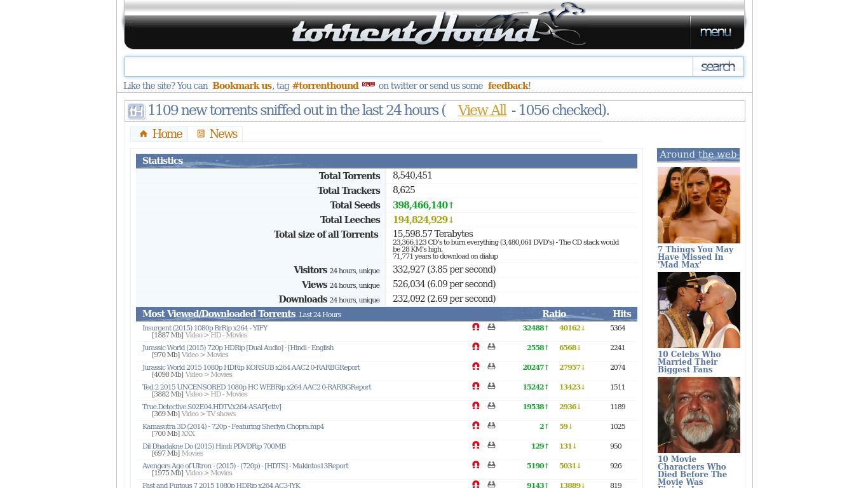Click download icon for Avengers Age of Ultron
This screenshot has width=868, height=488.
(x=491, y=465)
